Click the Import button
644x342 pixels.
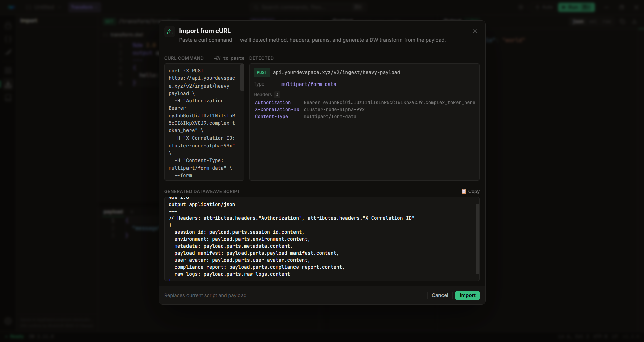coord(467,295)
